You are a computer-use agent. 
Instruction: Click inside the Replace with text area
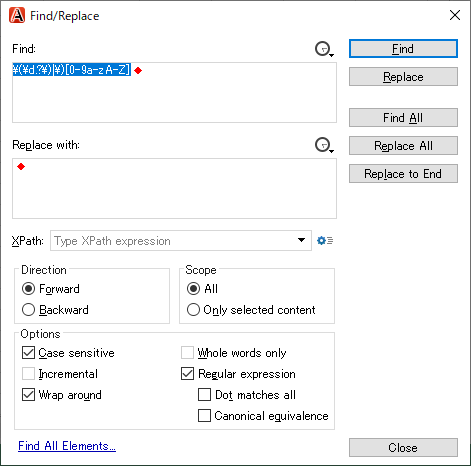coord(174,189)
